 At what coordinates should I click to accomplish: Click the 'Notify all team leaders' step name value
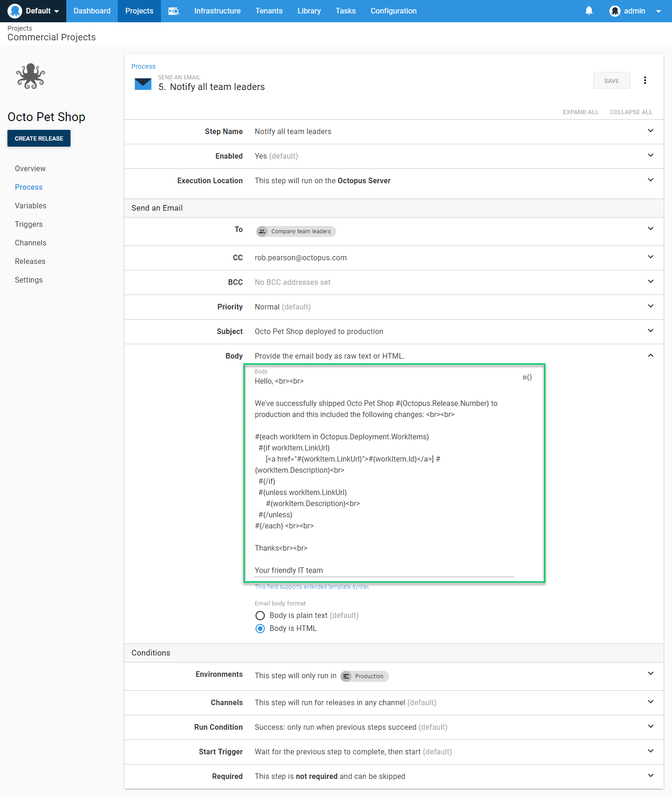coord(293,132)
